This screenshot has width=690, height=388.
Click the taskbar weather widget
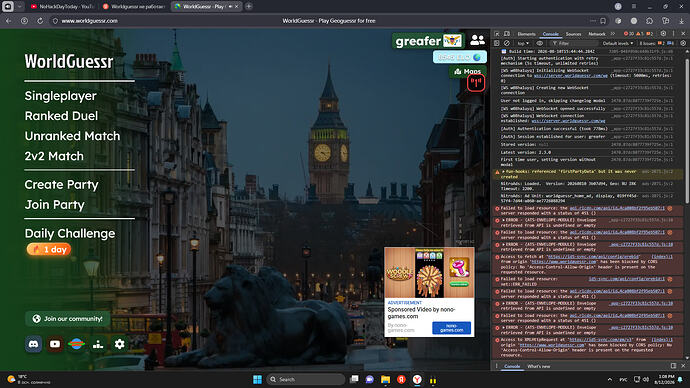[29, 379]
